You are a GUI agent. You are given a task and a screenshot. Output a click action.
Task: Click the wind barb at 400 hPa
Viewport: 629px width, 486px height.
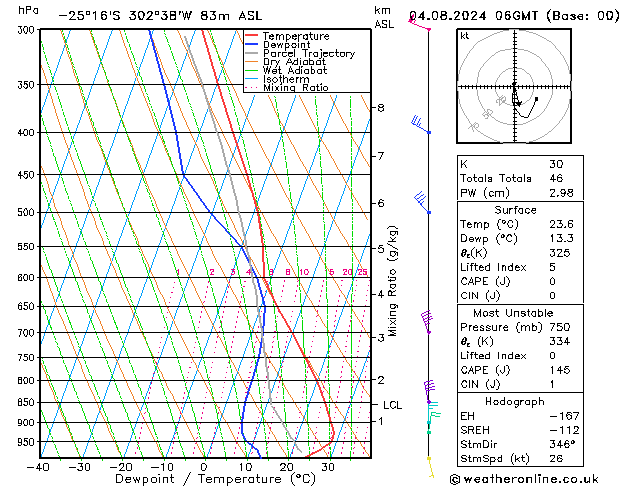point(420,124)
